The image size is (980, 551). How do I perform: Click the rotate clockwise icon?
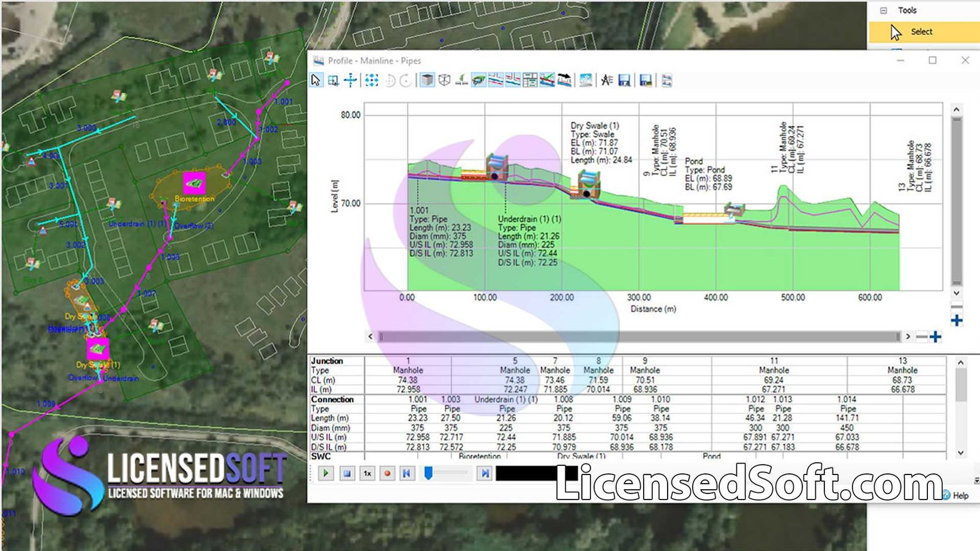(x=405, y=80)
